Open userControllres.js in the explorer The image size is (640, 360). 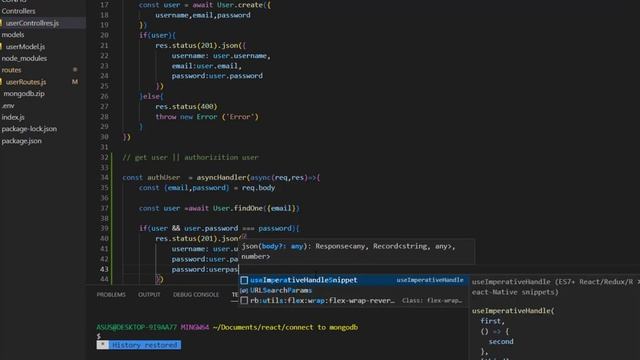pos(32,23)
